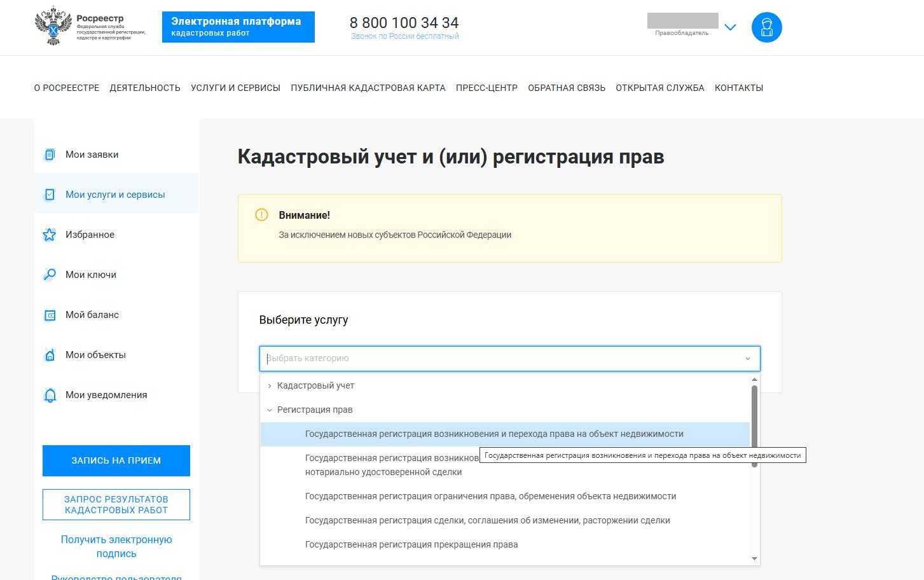Open the bell icon for Мои уведомления

[x=49, y=394]
